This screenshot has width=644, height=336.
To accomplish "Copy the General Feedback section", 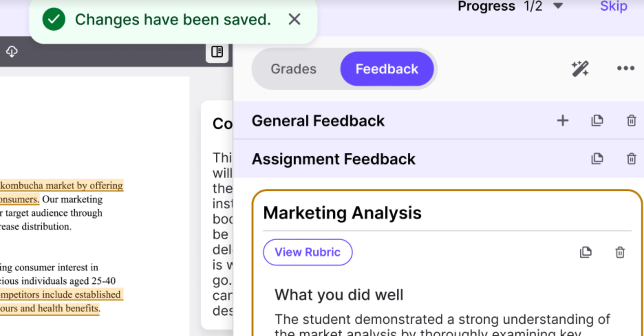I will pyautogui.click(x=597, y=120).
